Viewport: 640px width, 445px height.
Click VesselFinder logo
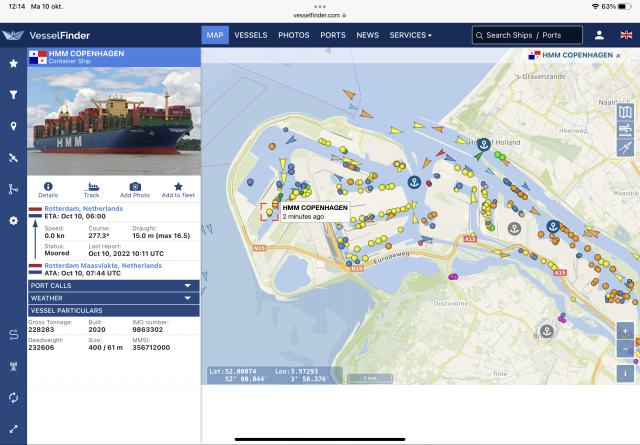tap(46, 35)
